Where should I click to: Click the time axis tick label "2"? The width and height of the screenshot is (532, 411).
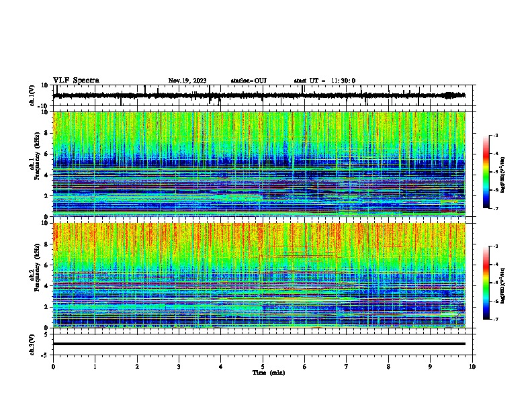point(137,367)
